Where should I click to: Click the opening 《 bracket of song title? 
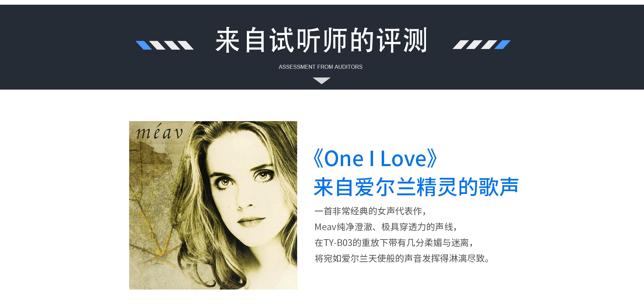[x=318, y=158]
